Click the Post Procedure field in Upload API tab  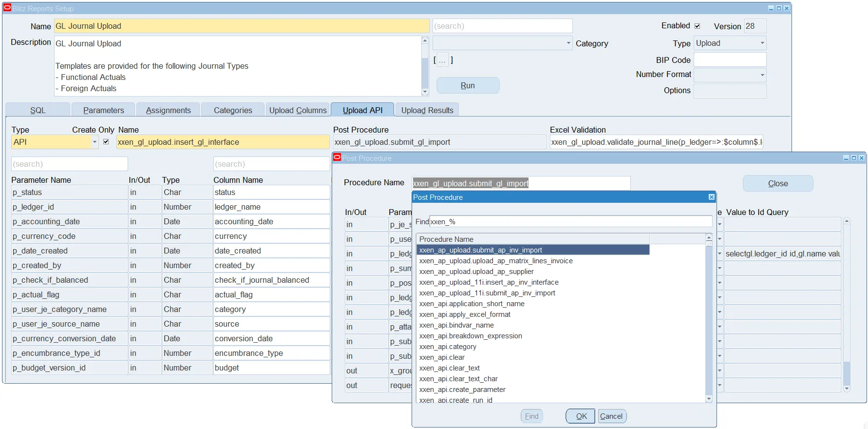(x=439, y=142)
